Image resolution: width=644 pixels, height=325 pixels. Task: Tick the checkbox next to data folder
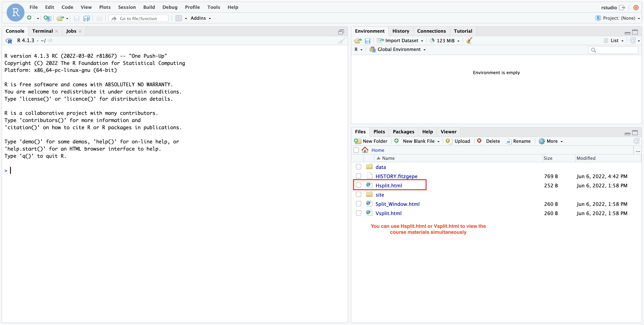[359, 167]
